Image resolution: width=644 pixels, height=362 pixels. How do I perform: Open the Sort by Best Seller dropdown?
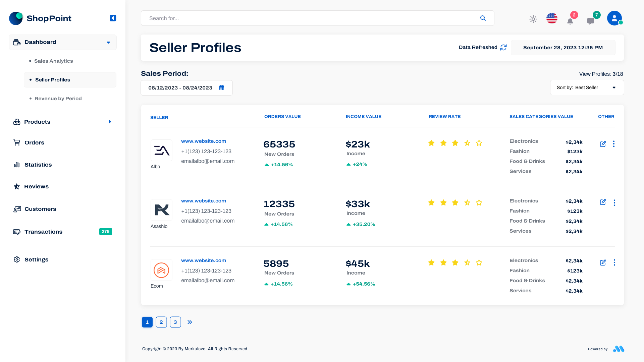(x=587, y=87)
